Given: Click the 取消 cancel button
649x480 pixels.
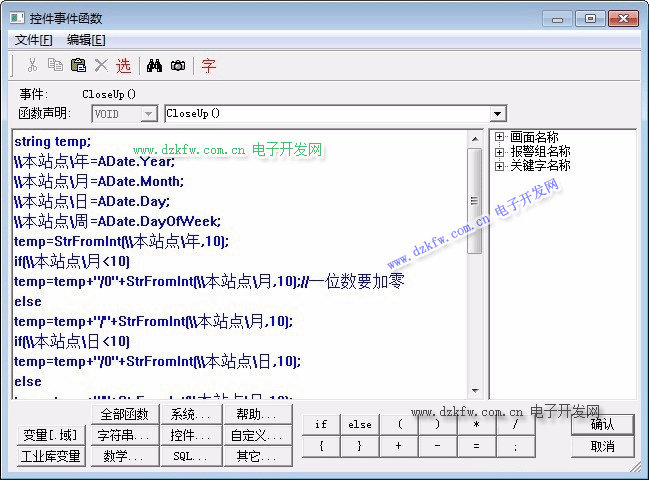Looking at the screenshot, I should pos(603,446).
